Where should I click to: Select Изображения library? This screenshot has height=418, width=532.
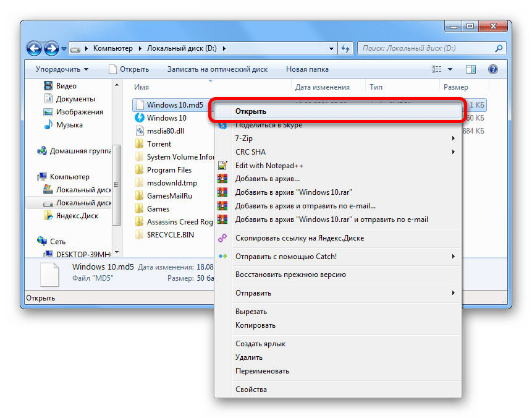(x=74, y=112)
